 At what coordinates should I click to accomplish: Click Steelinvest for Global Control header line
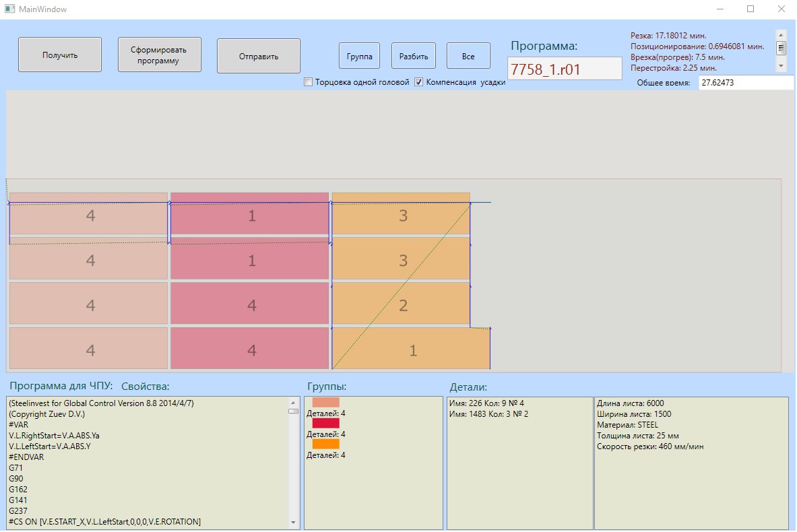coord(101,403)
